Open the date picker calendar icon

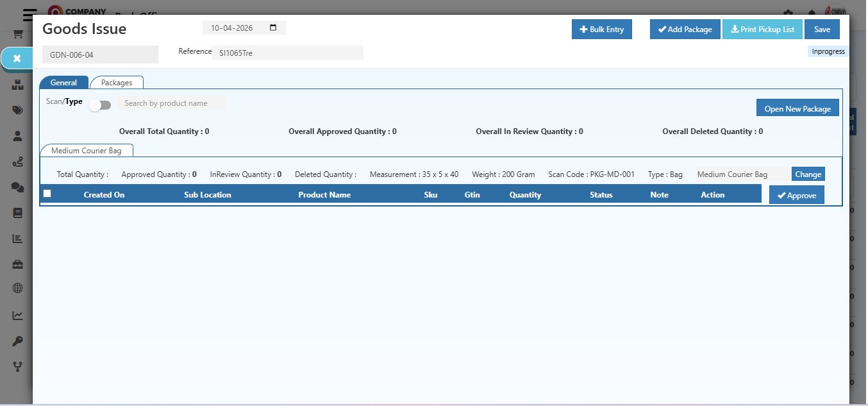point(273,28)
